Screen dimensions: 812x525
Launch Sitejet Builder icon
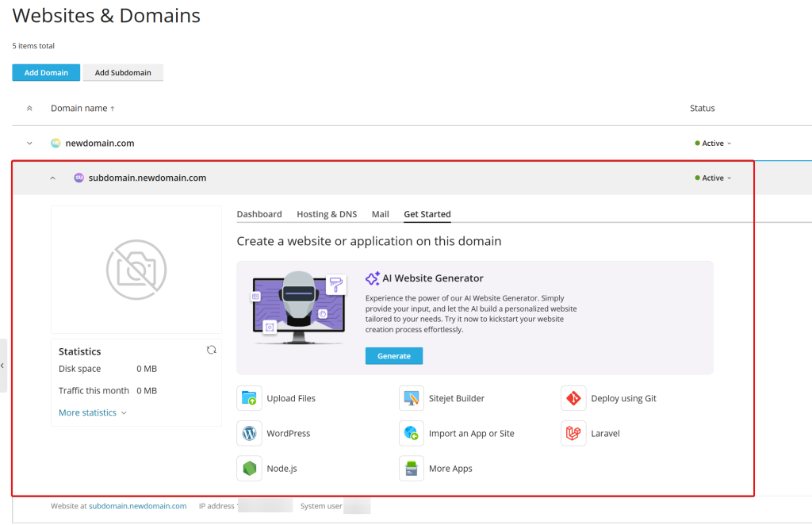tap(411, 398)
